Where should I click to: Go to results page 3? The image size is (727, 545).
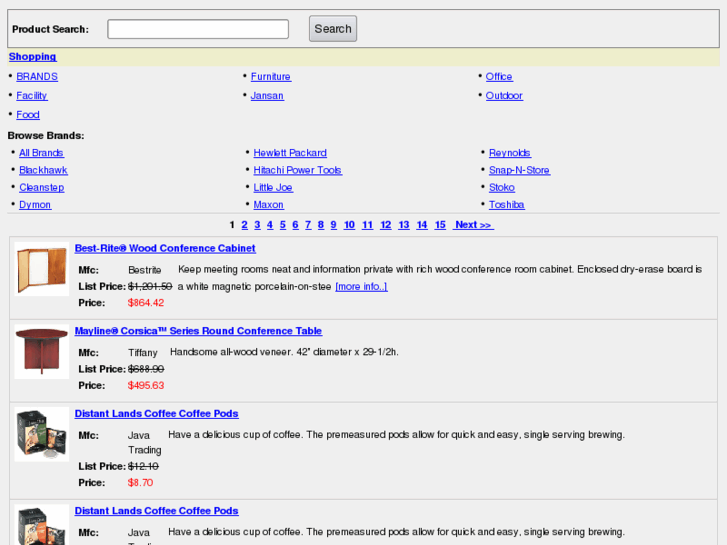click(257, 225)
